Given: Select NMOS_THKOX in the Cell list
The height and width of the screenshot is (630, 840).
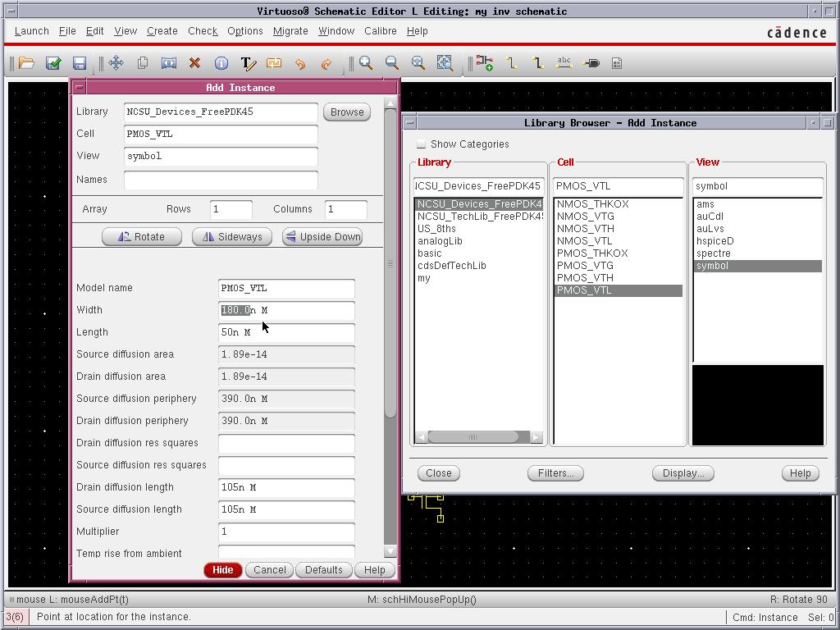Looking at the screenshot, I should pos(592,204).
